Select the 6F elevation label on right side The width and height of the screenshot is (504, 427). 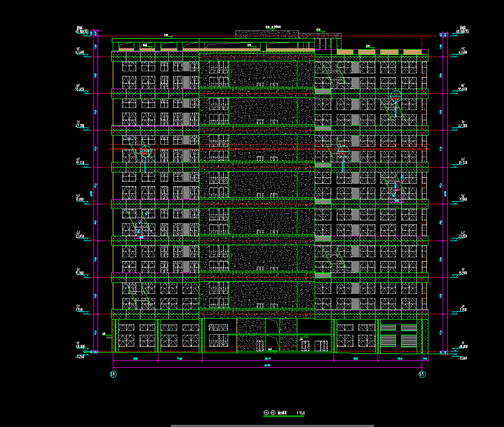[463, 161]
